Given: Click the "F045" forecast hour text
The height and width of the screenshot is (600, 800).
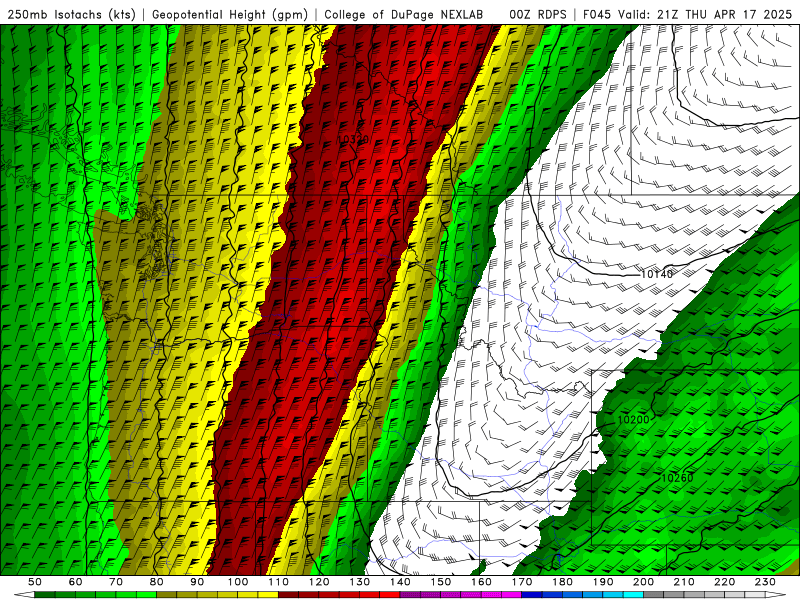Looking at the screenshot, I should 598,14.
